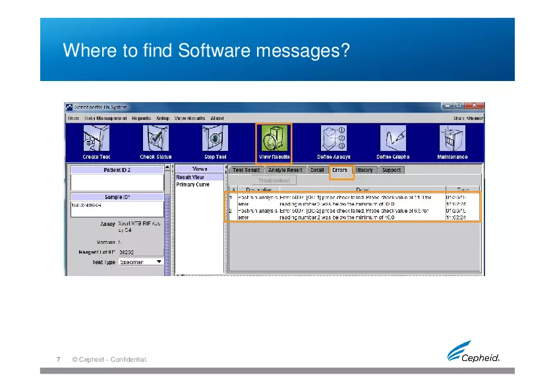The image size is (555, 392).
Task: Click the GeneXpert title bar app icon
Action: [69, 107]
